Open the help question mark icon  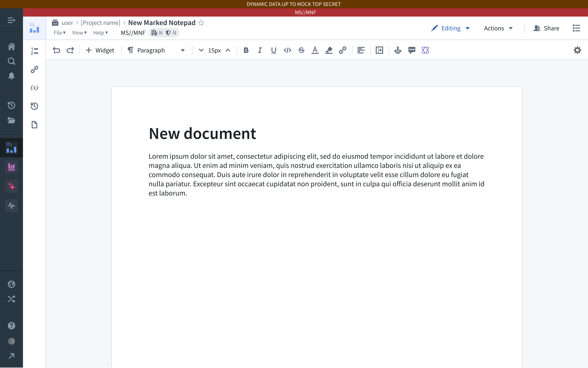[x=11, y=326]
